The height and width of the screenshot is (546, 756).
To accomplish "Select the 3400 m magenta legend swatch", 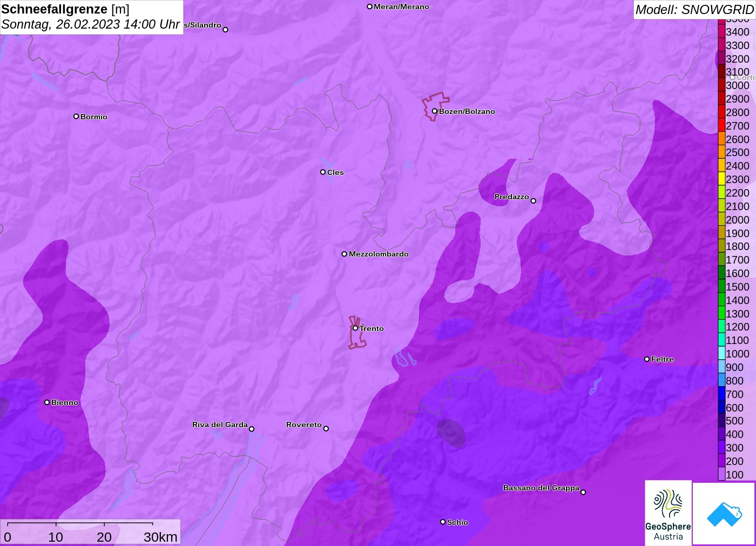I will pyautogui.click(x=721, y=31).
